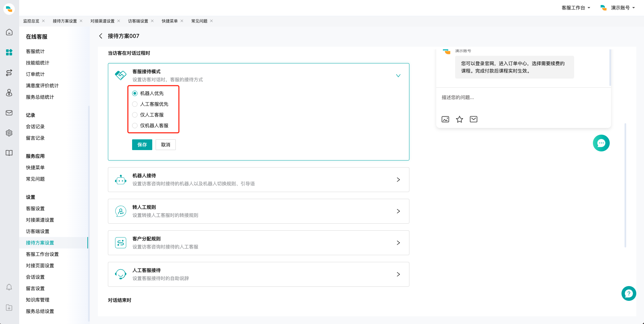The height and width of the screenshot is (324, 644).
Task: Switch to the 快捷菜单 tab
Action: (170, 21)
